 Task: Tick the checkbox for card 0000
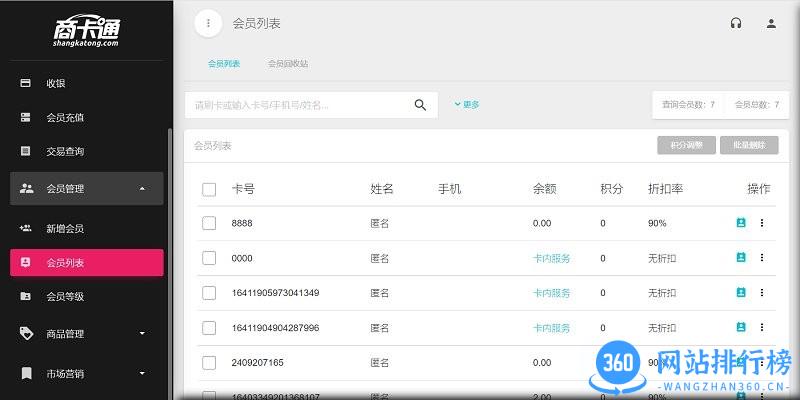pyautogui.click(x=209, y=258)
